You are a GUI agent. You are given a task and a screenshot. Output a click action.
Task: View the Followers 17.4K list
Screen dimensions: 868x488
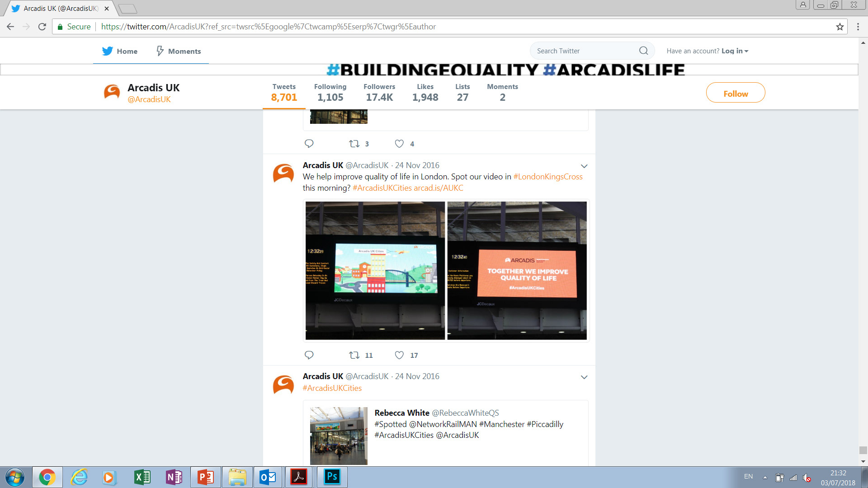tap(379, 93)
